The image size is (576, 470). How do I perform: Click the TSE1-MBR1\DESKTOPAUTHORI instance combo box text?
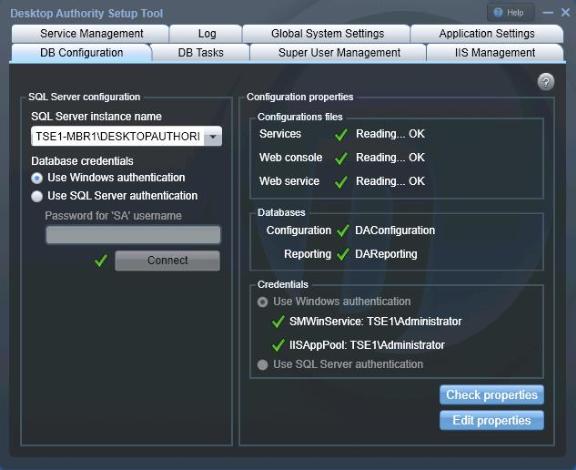118,136
